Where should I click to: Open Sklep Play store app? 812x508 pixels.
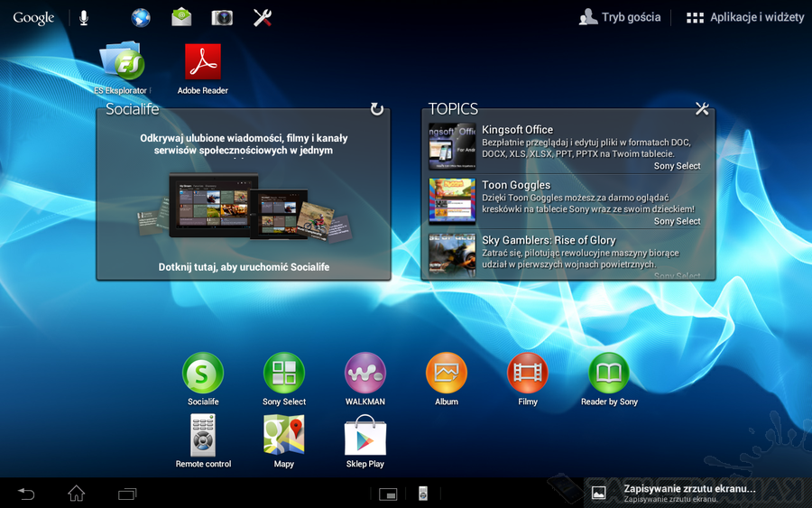[365, 441]
